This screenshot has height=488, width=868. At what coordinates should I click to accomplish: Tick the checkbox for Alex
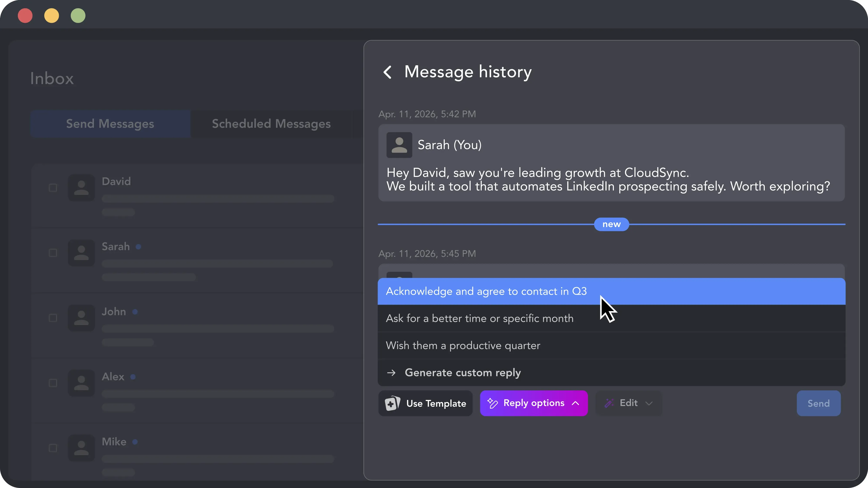pos(53,383)
